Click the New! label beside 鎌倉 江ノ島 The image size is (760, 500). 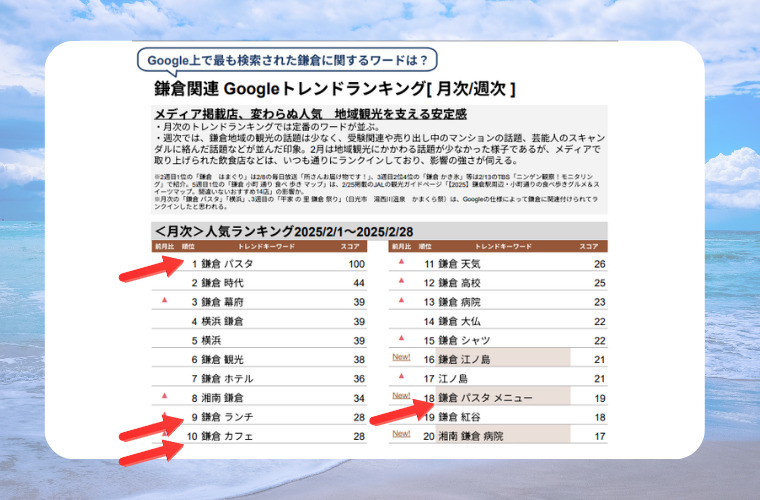[401, 357]
